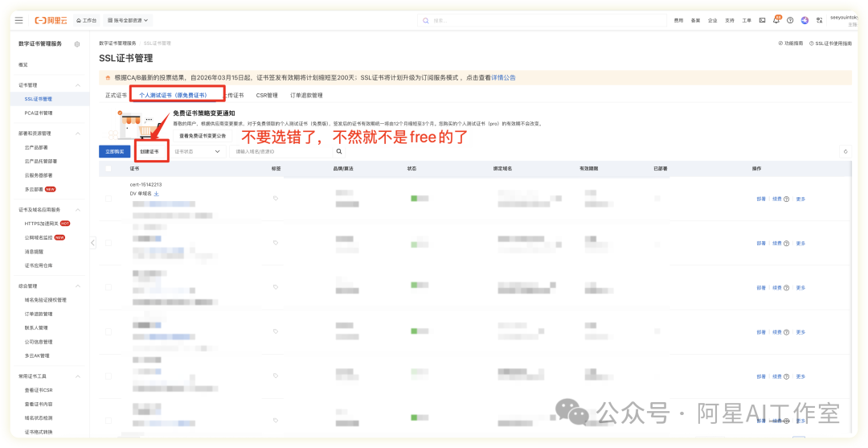Click breadcrumb 数字证书管理服务
The width and height of the screenshot is (868, 448).
click(117, 43)
